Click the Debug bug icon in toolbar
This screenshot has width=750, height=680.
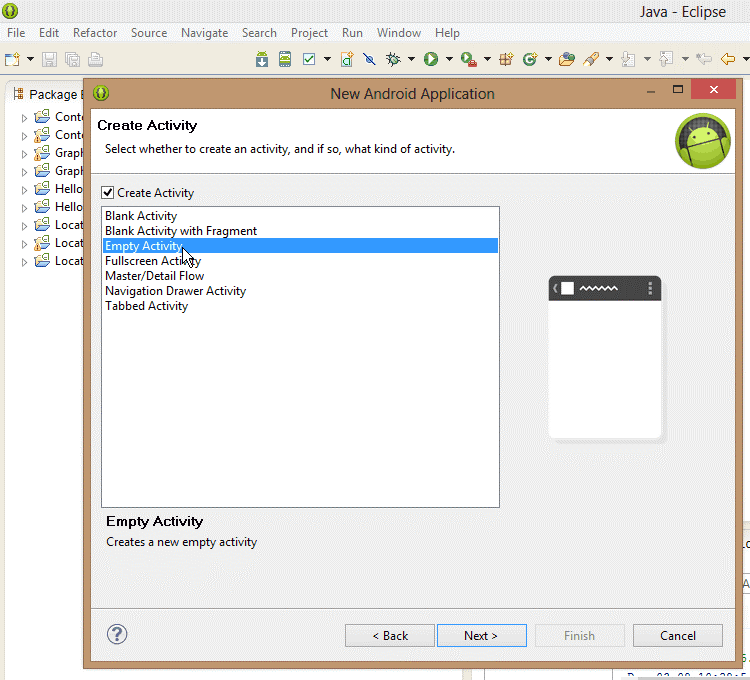[394, 60]
